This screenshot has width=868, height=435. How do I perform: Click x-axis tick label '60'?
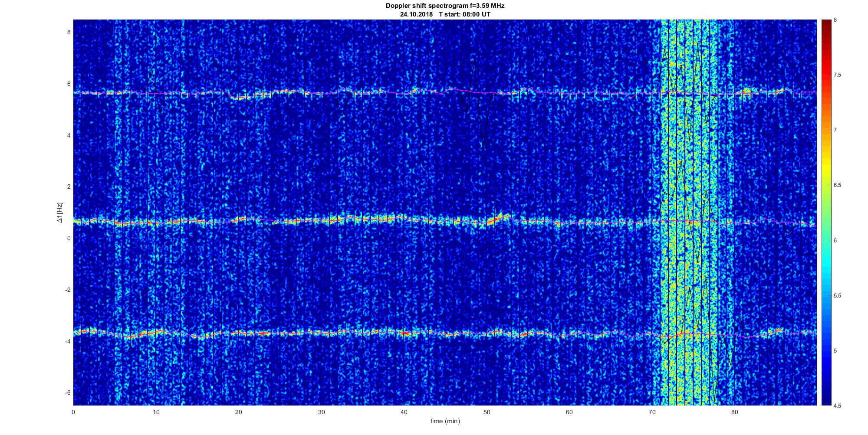(x=569, y=412)
